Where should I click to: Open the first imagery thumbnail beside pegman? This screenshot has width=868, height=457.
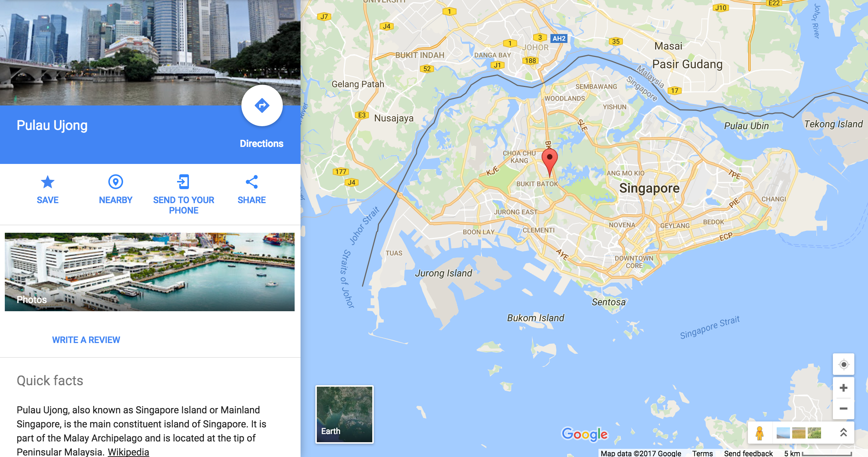[x=783, y=433]
